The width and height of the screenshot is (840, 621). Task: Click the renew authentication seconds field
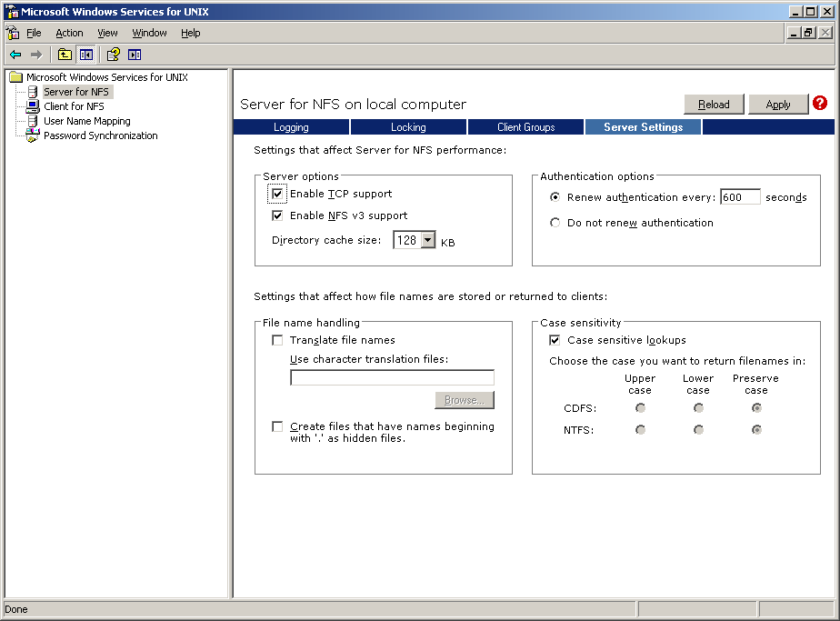[x=740, y=197]
